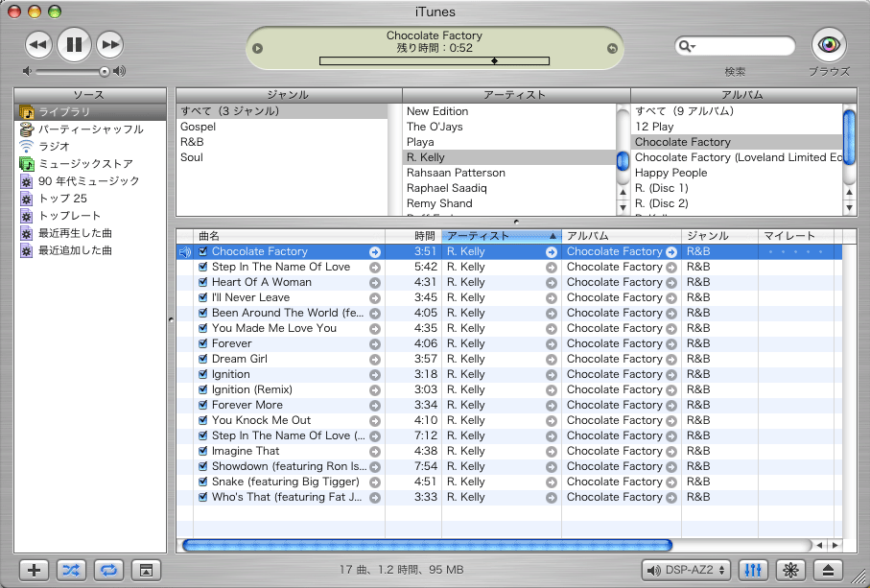Screen dimensions: 870x588
Task: Click the left arrow in the display panel
Action: point(257,48)
